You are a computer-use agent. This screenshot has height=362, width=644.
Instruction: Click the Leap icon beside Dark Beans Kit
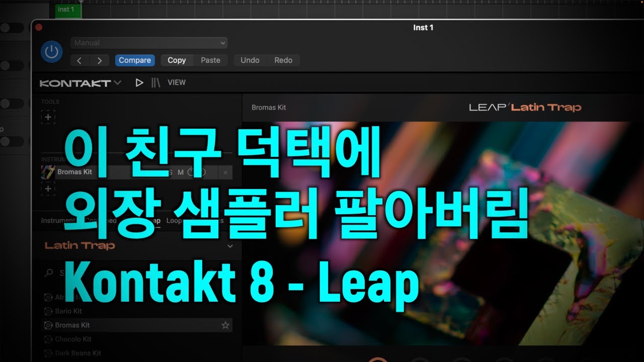click(x=48, y=353)
